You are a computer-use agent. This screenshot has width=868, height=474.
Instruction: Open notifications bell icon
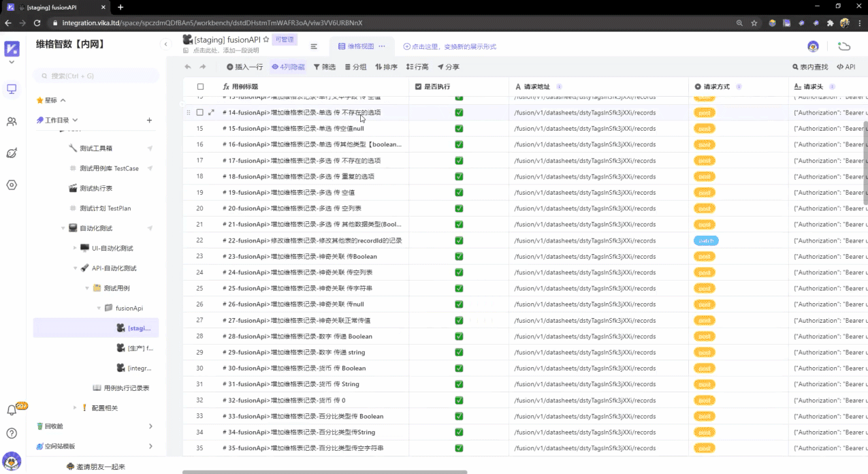coord(12,410)
